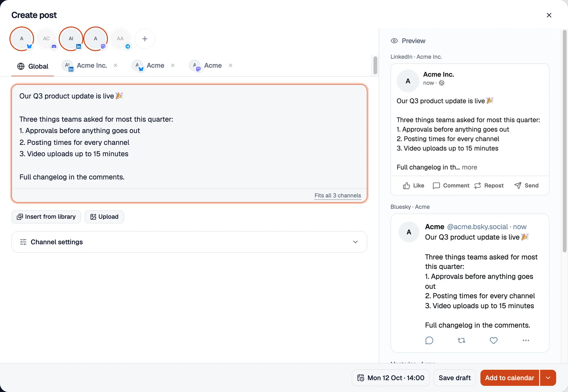Expand LinkedIn preview text with more

click(469, 167)
